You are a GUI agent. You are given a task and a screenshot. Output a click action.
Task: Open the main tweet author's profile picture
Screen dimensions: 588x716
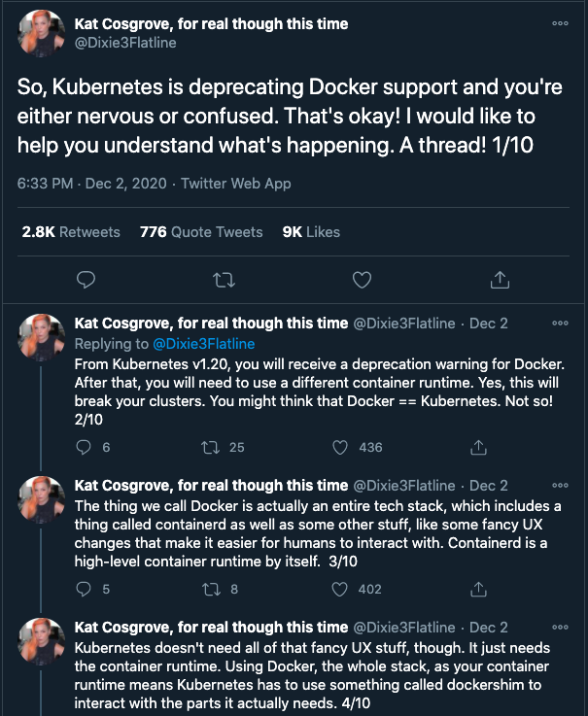click(x=40, y=37)
